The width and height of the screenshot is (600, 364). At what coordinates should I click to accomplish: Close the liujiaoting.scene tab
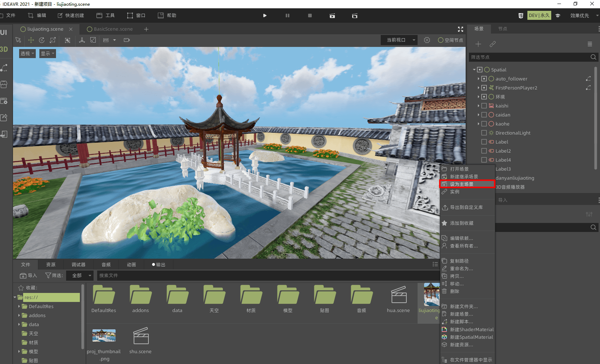click(71, 29)
